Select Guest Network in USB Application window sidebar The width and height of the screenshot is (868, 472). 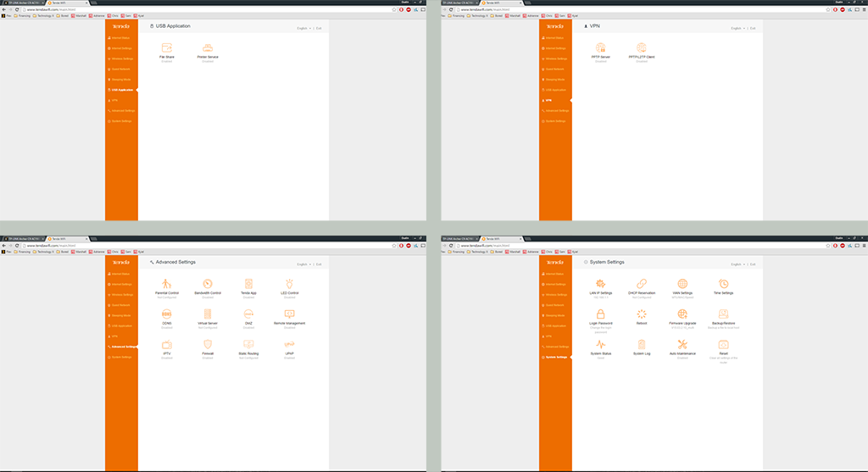coord(121,69)
